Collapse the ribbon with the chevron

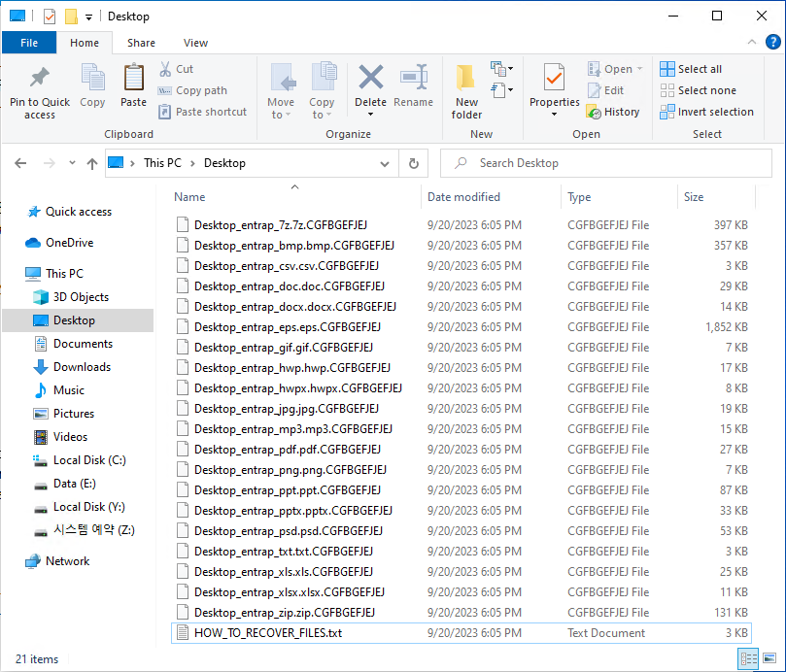(752, 42)
